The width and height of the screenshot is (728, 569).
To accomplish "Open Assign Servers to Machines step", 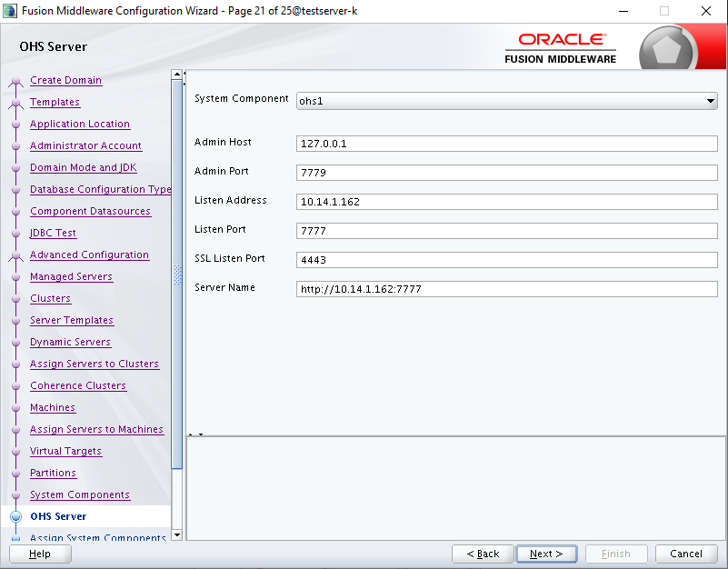I will point(96,430).
